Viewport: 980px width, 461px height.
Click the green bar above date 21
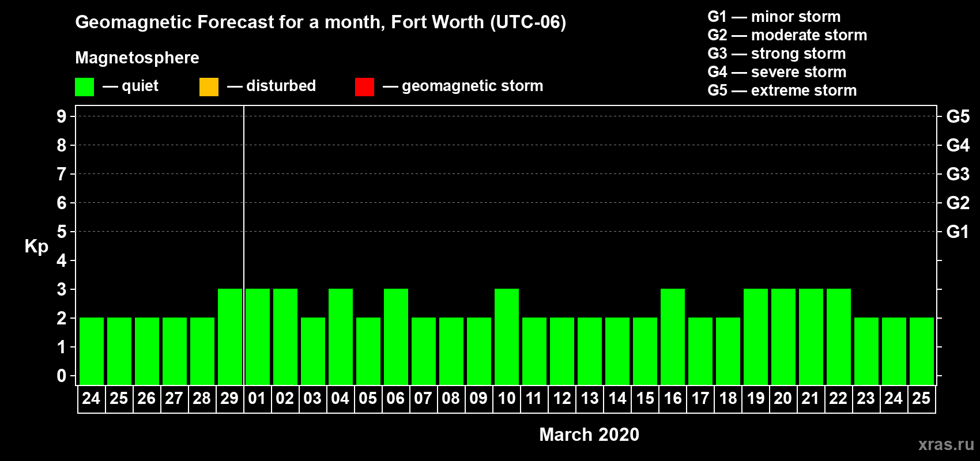811,337
